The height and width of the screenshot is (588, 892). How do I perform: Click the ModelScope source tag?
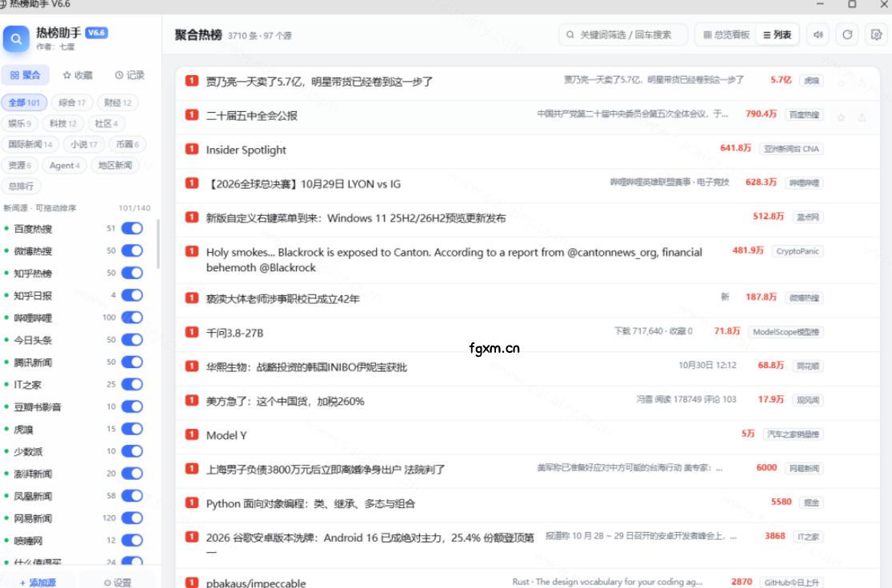786,331
